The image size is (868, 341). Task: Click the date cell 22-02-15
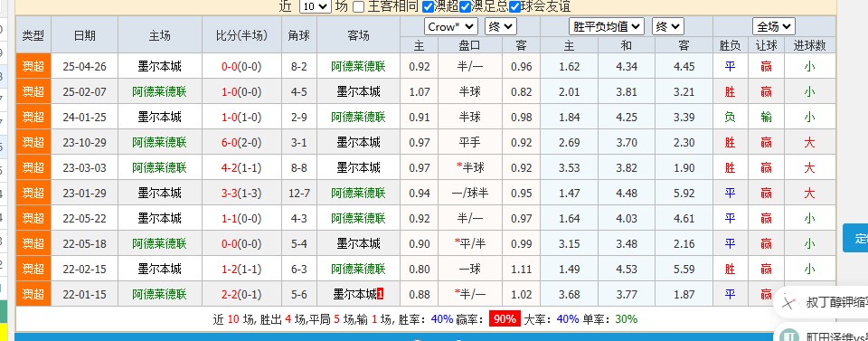pyautogui.click(x=84, y=269)
